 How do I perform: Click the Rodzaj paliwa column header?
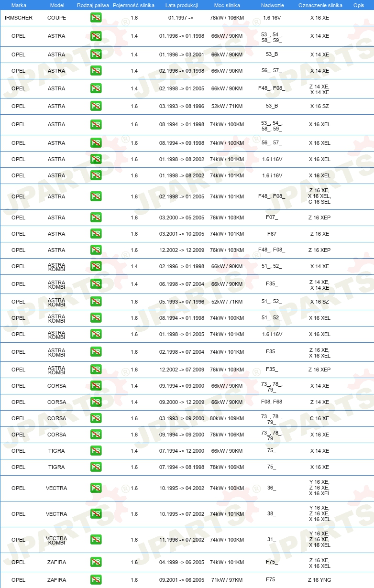(93, 5)
